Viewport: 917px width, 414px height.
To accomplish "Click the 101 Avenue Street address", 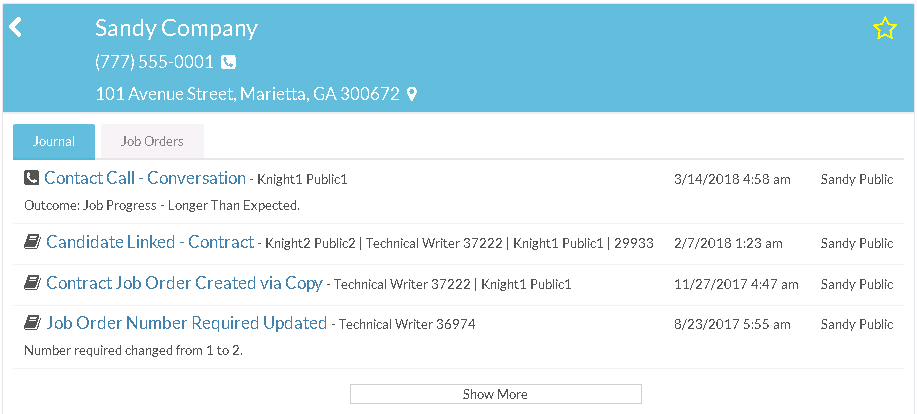I will point(247,94).
